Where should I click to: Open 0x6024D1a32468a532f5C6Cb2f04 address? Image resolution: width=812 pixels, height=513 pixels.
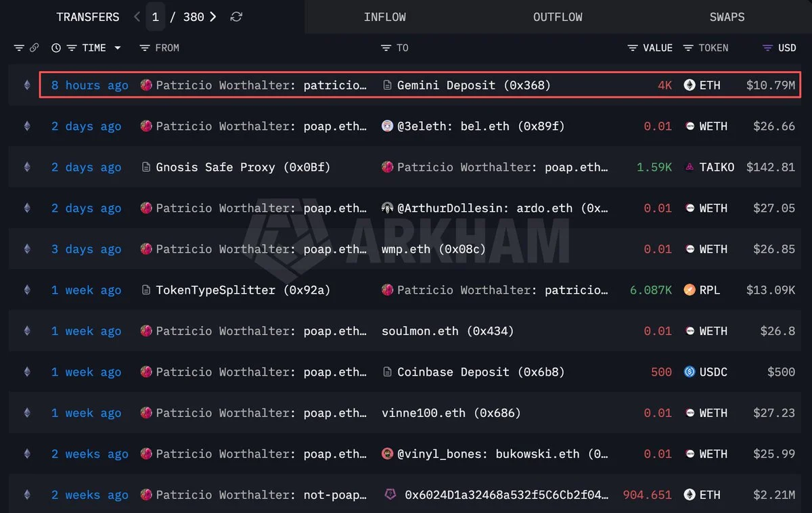pyautogui.click(x=506, y=495)
